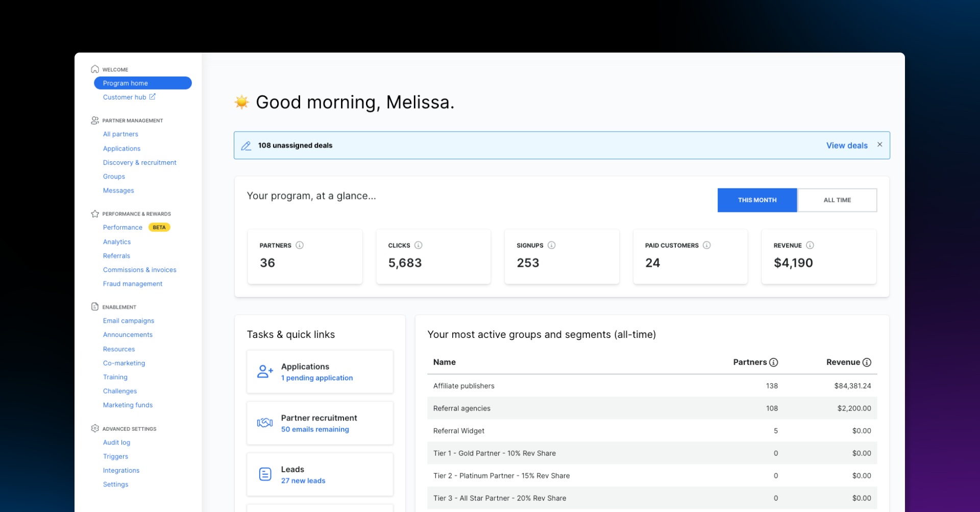Screen dimensions: 980x512
Task: Open Discovery & recruitment
Action: [140, 162]
